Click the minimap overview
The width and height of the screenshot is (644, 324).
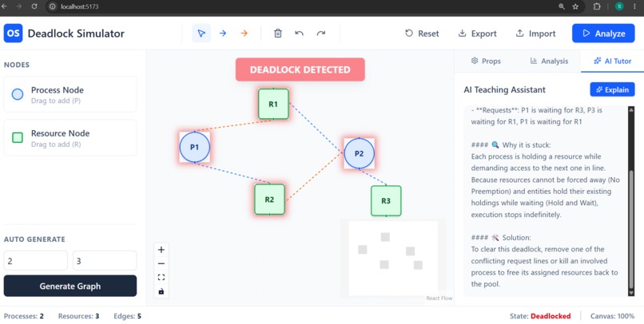pos(393,259)
